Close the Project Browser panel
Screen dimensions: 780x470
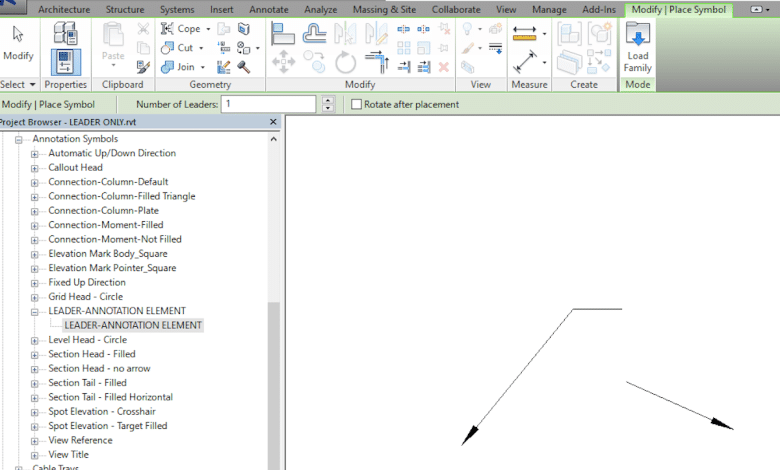point(273,122)
